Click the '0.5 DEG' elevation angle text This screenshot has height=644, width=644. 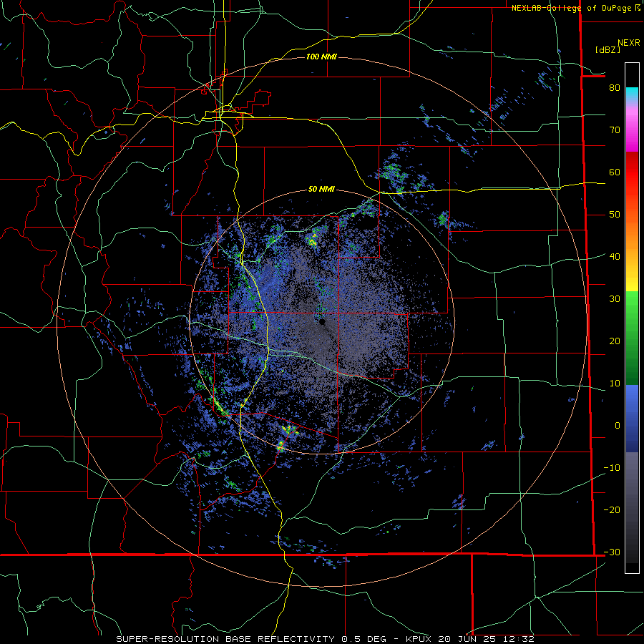coord(364,639)
